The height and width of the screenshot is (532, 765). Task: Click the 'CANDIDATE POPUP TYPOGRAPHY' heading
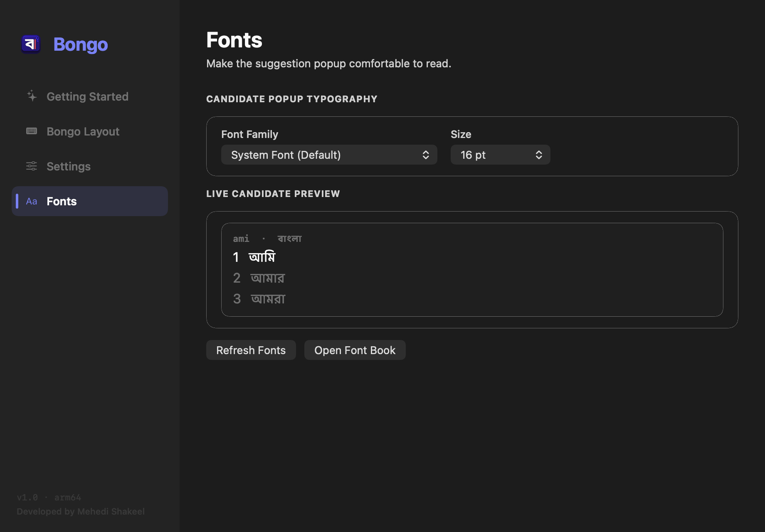point(292,99)
